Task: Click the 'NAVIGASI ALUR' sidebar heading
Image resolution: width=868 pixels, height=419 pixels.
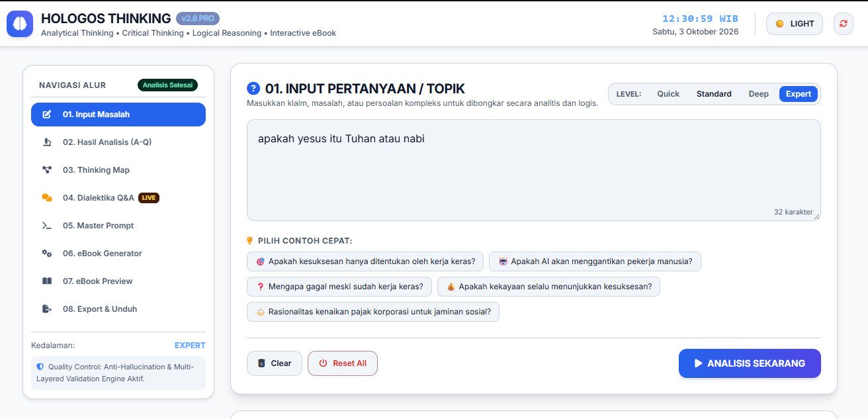Action: tap(72, 85)
